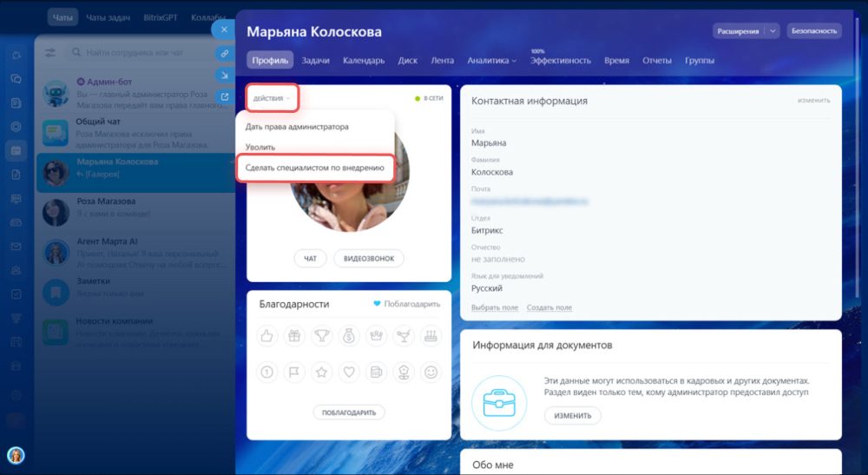Open the Расширения dropdown arrow
The image size is (868, 475).
point(773,31)
